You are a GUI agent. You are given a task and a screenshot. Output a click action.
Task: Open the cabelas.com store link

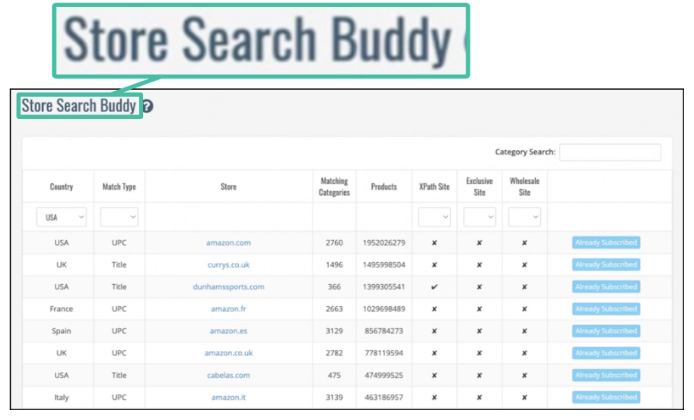228,375
